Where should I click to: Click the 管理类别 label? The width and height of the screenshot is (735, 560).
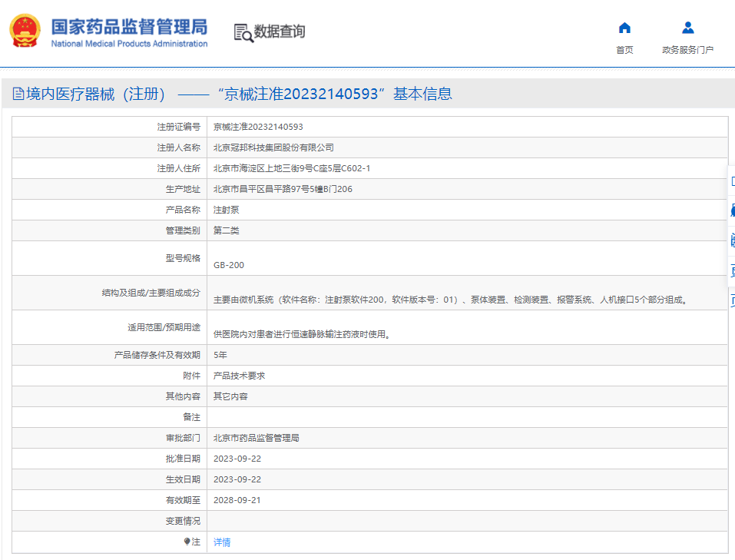tap(183, 230)
